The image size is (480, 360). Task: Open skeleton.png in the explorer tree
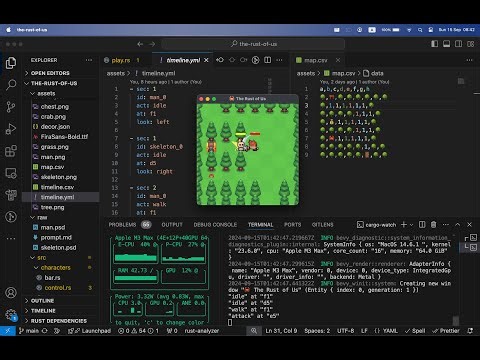click(x=60, y=177)
